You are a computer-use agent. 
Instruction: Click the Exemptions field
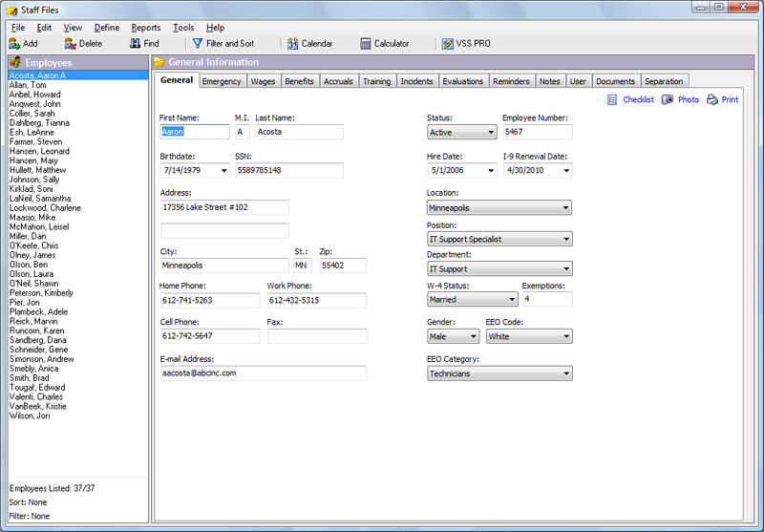click(x=547, y=299)
